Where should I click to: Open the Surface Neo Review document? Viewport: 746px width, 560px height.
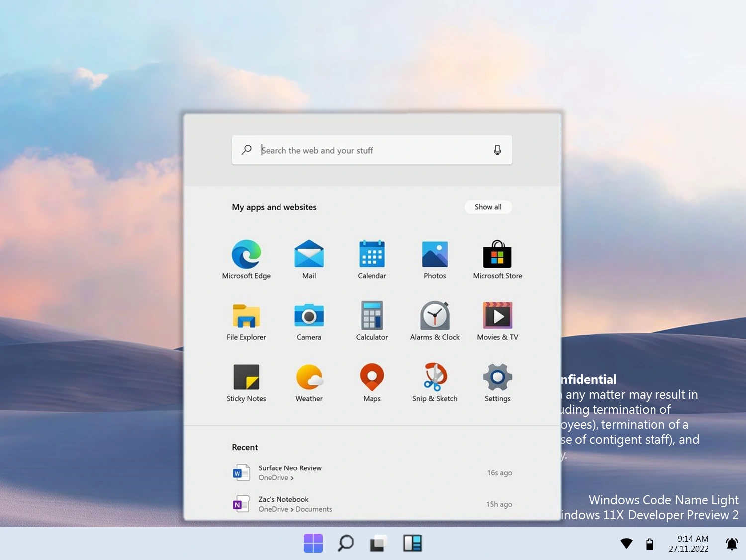click(x=372, y=472)
